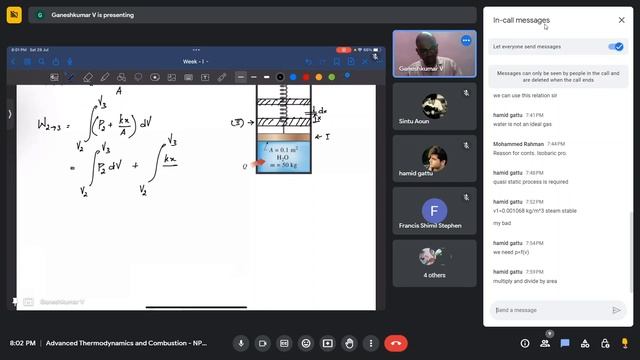
Task: Click message 'water is not an ideal gas'
Action: pos(522,124)
